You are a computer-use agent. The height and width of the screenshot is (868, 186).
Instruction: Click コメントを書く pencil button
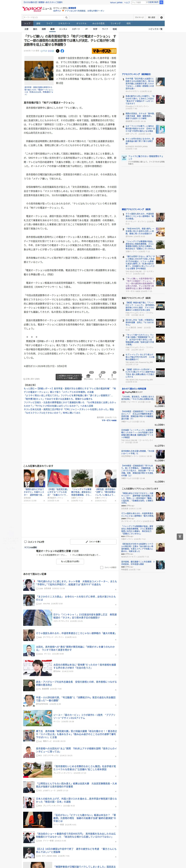(93, 542)
